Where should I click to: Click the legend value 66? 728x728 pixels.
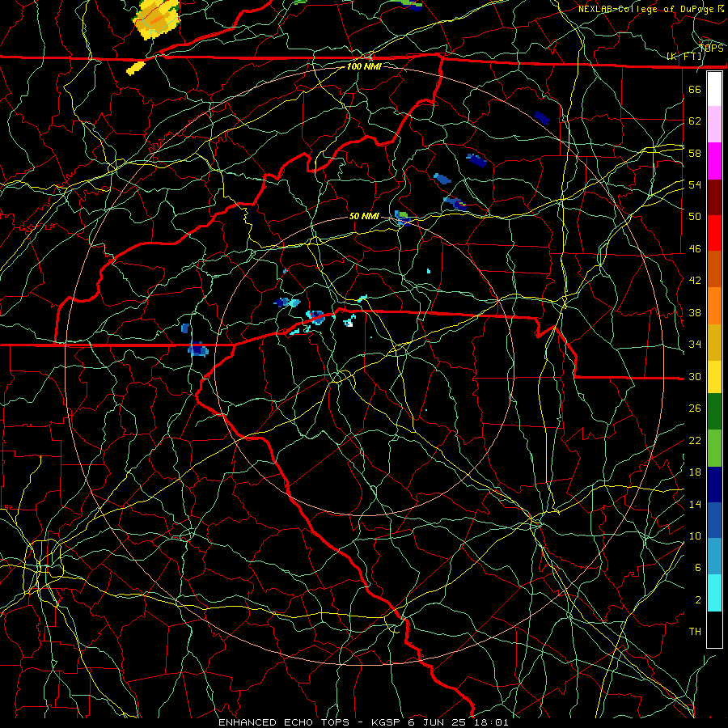point(695,89)
